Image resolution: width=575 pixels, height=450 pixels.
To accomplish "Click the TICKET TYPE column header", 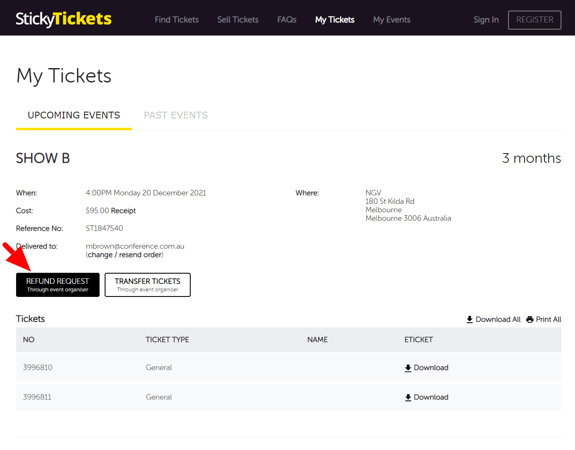I will coord(167,340).
